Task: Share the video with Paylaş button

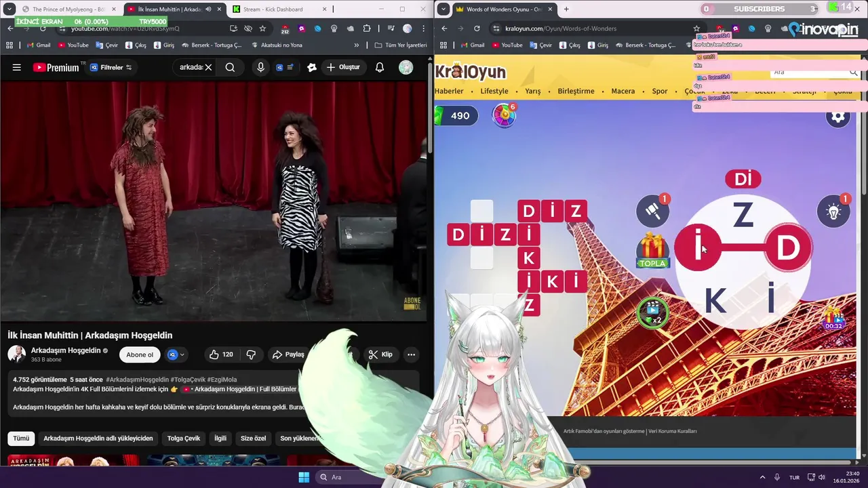Action: tap(289, 354)
